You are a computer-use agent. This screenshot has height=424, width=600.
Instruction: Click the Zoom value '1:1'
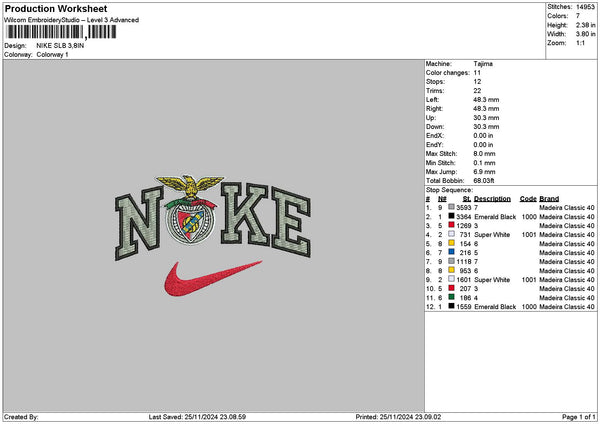tap(580, 43)
